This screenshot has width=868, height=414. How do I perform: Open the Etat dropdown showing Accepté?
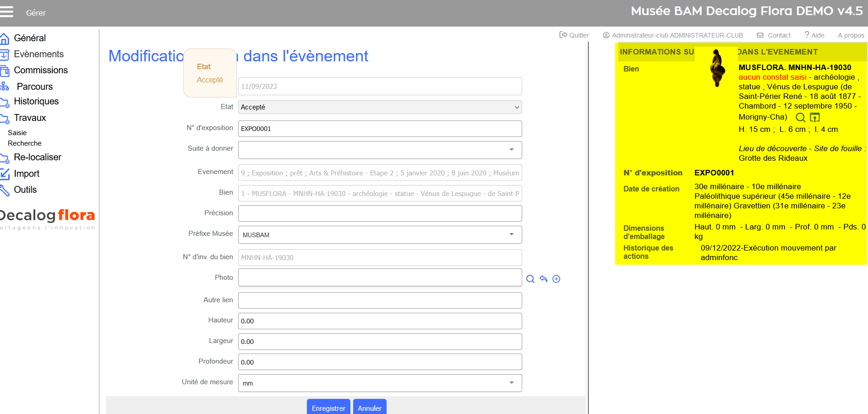[x=380, y=107]
